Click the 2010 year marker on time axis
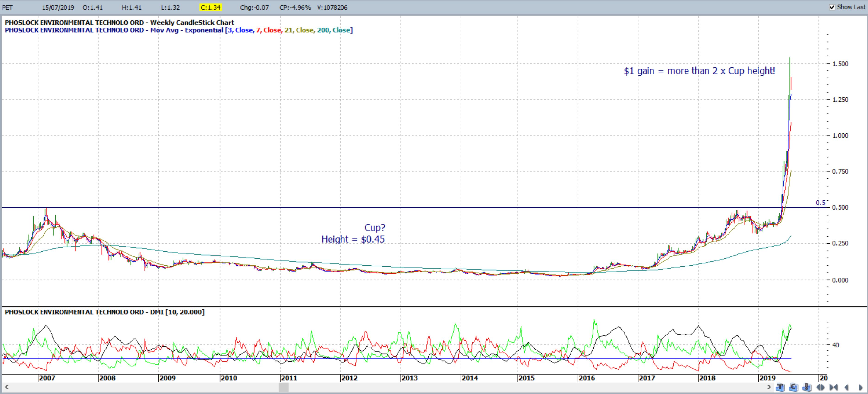The width and height of the screenshot is (868, 394). point(229,378)
